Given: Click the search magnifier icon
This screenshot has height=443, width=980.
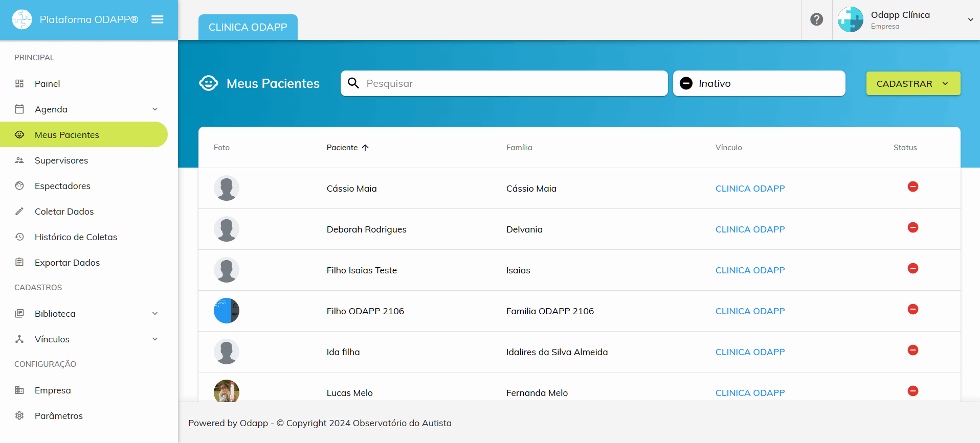Looking at the screenshot, I should click(353, 83).
